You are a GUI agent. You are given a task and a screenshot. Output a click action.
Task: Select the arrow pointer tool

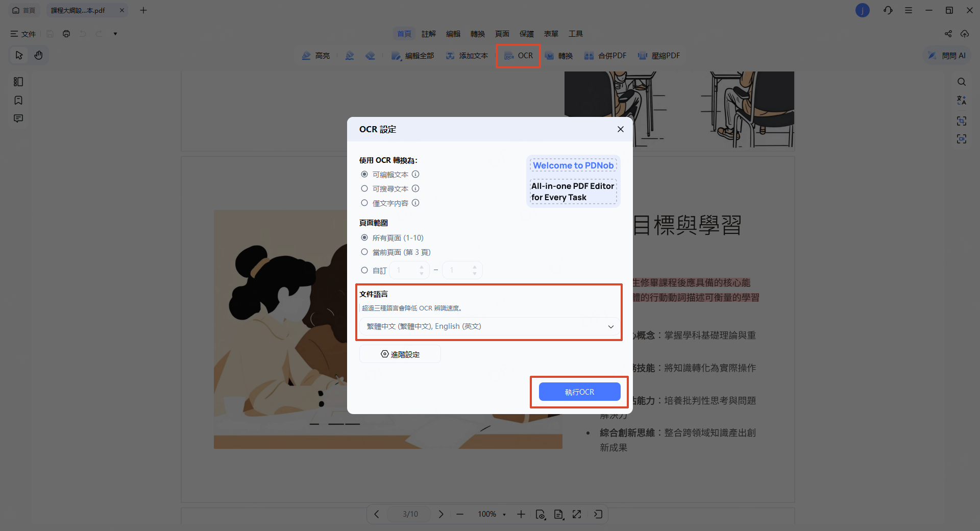click(x=19, y=55)
